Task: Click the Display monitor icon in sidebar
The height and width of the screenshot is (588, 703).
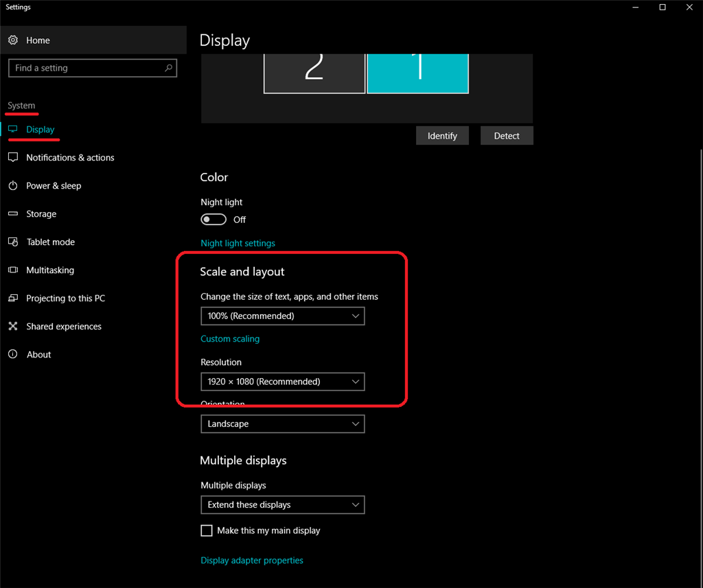Action: coord(12,130)
